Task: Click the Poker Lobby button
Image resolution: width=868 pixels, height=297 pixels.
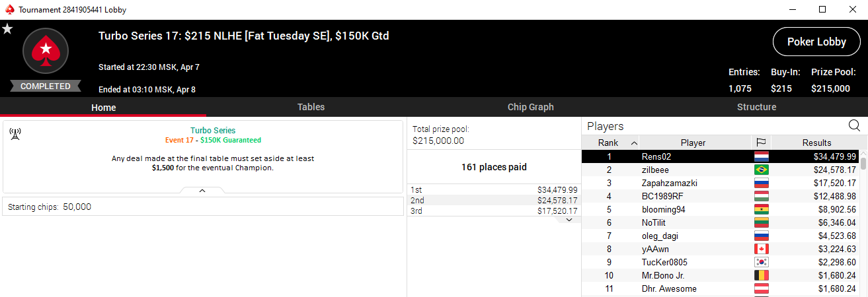Action: tap(816, 42)
